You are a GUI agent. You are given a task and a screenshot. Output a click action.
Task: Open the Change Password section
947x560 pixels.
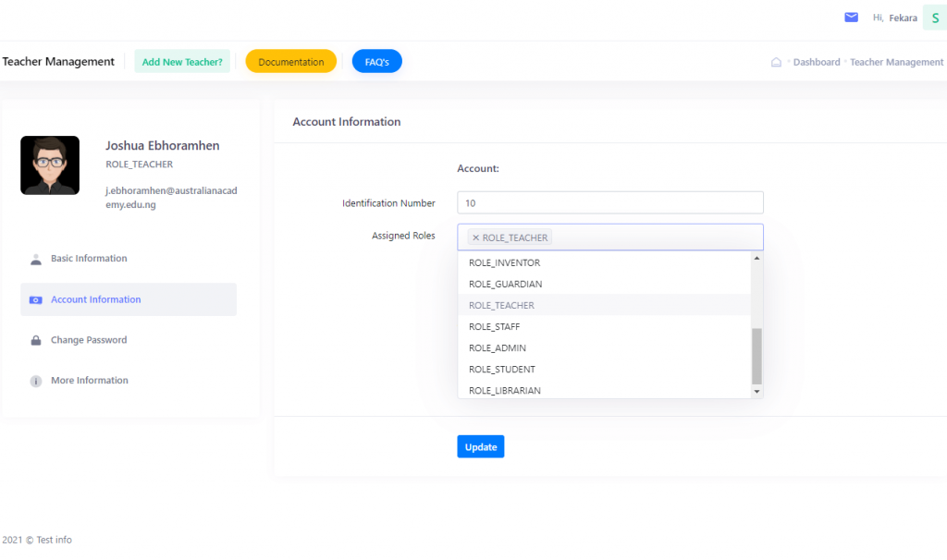(89, 340)
